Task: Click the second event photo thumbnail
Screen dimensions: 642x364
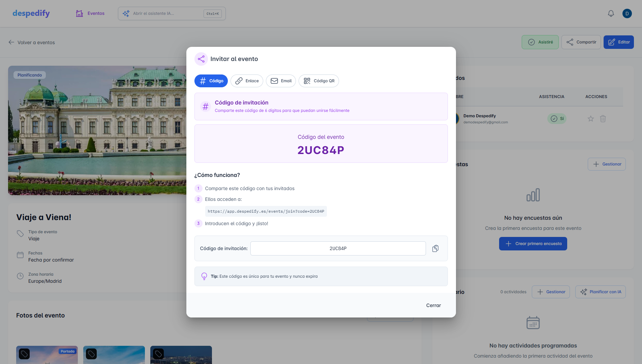Action: click(114, 355)
